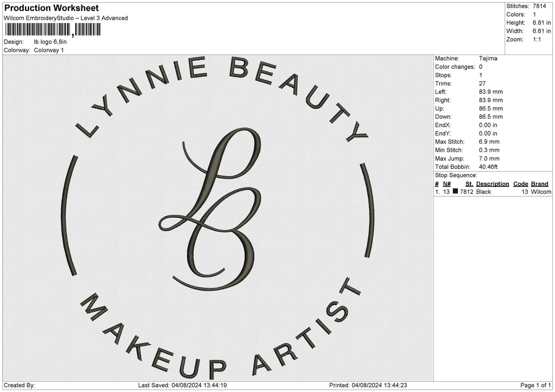This screenshot has width=555, height=392.
Task: Click the Min Stitch value 0.3 mm
Action: point(489,150)
